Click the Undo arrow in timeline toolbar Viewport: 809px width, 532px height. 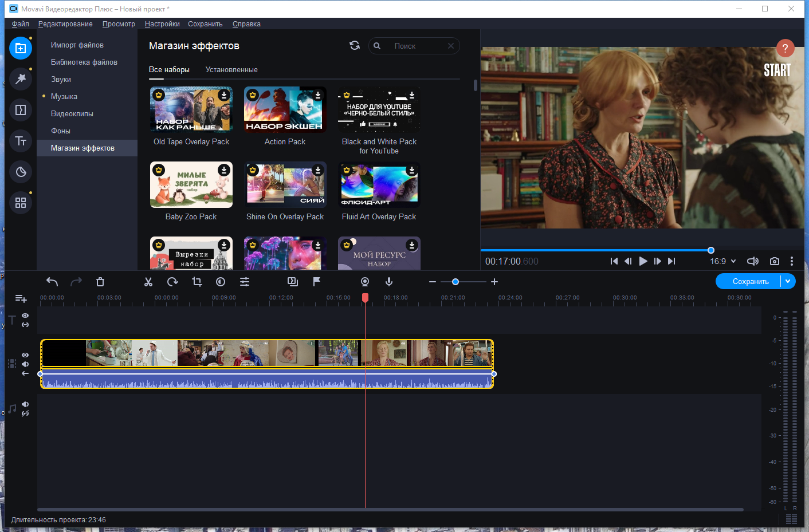click(52, 282)
